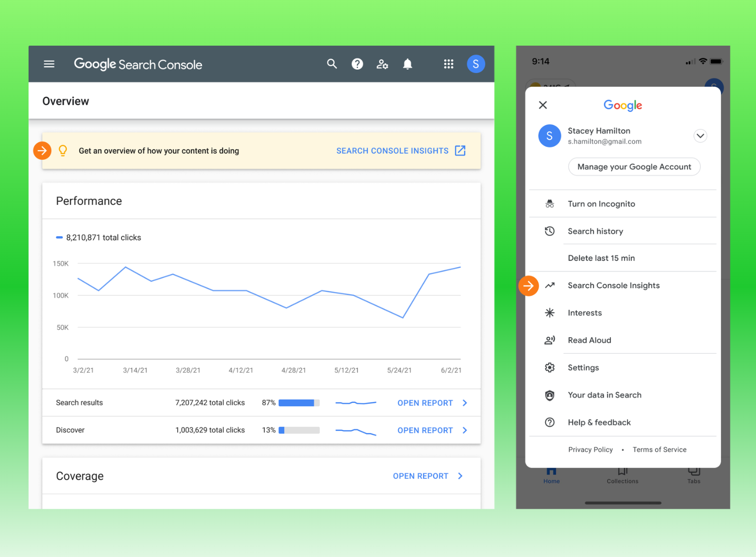Click the lightbulb tip icon in banner
The height and width of the screenshot is (557, 756).
tap(63, 151)
